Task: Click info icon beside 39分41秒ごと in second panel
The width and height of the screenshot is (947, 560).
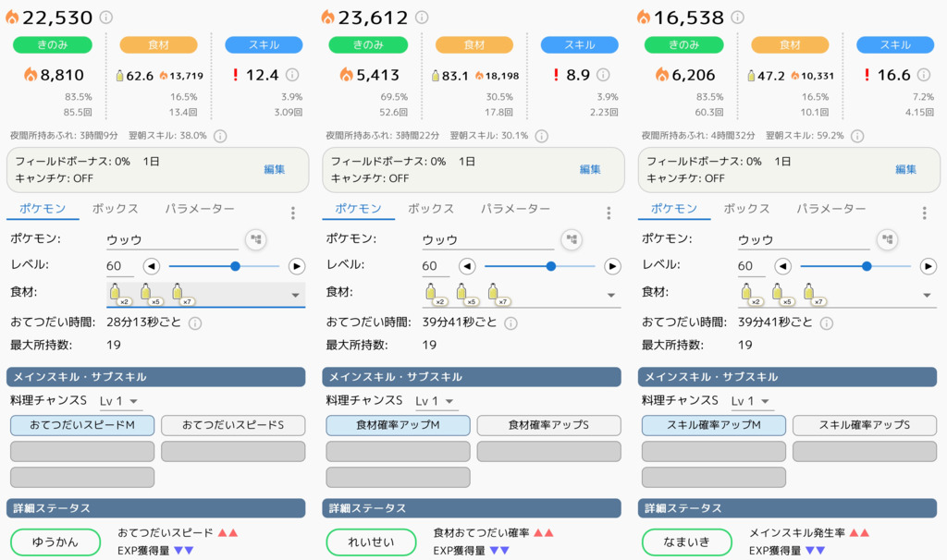Action: coord(510,323)
